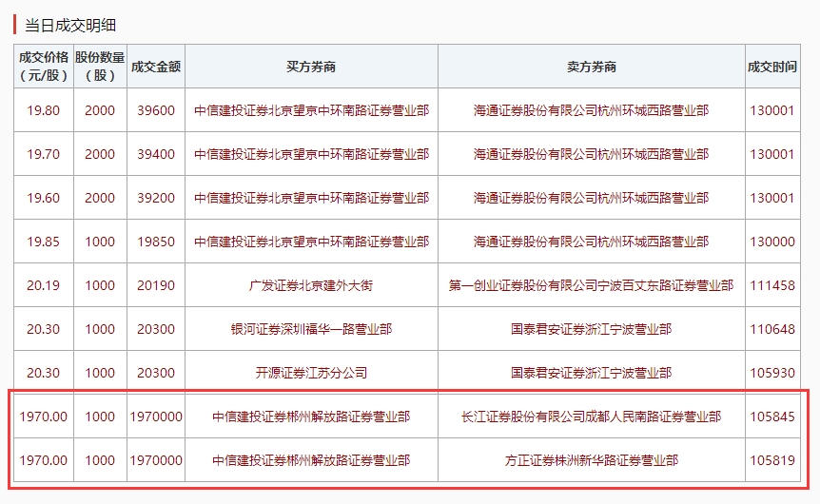The width and height of the screenshot is (820, 504).
Task: Open seller 国泰君安证券浙江宁波营业部 in the 105930 row
Action: [592, 373]
